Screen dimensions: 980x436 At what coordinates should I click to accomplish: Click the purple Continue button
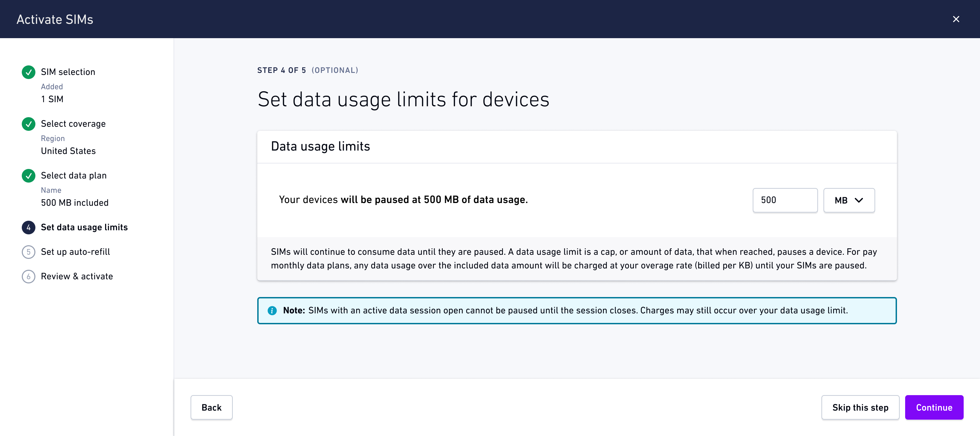click(x=934, y=407)
